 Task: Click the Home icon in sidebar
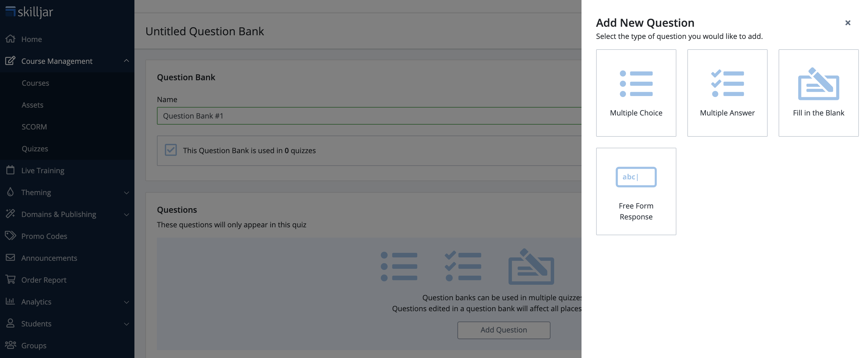[10, 39]
